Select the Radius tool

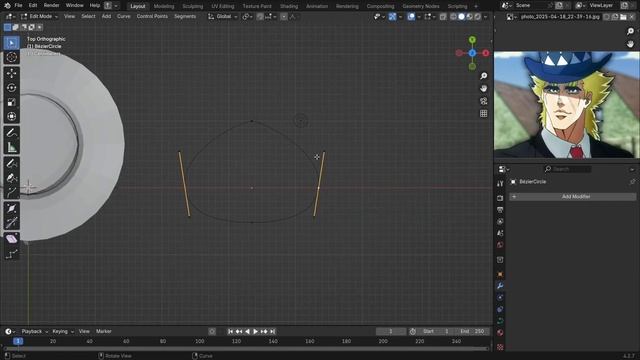pyautogui.click(x=11, y=208)
